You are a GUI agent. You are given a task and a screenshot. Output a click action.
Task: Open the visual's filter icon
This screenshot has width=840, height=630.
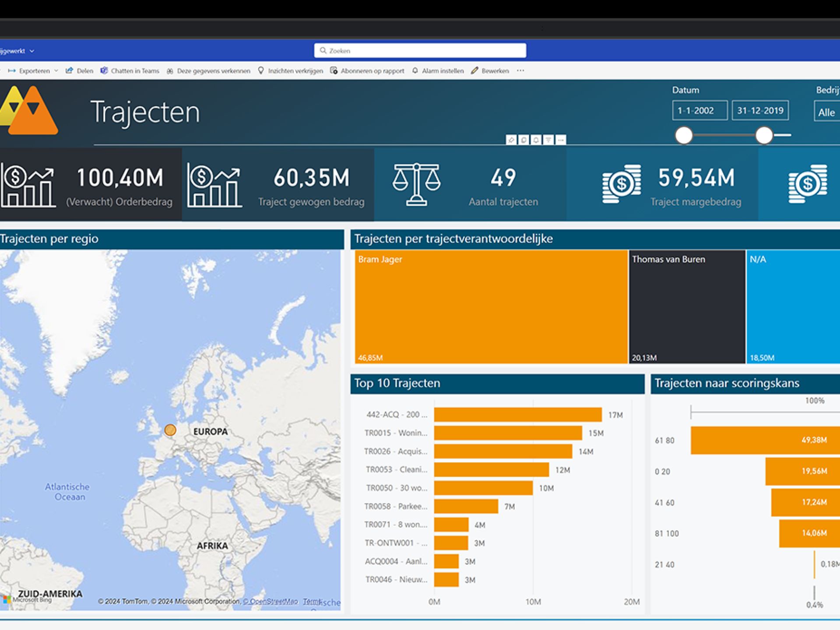click(x=548, y=140)
